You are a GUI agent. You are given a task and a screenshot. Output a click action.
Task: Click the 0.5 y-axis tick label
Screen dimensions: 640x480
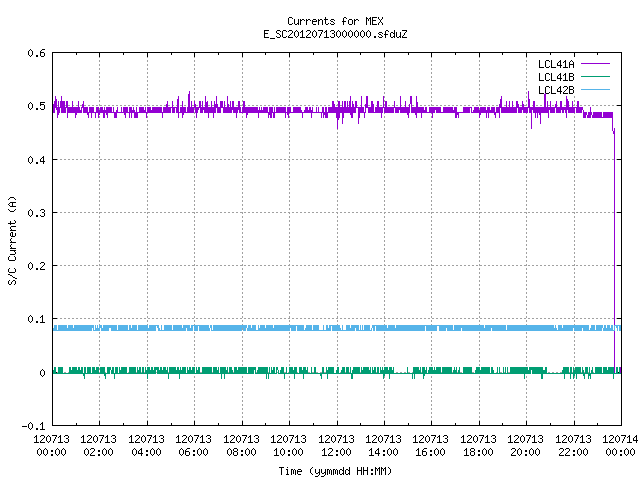(x=36, y=106)
